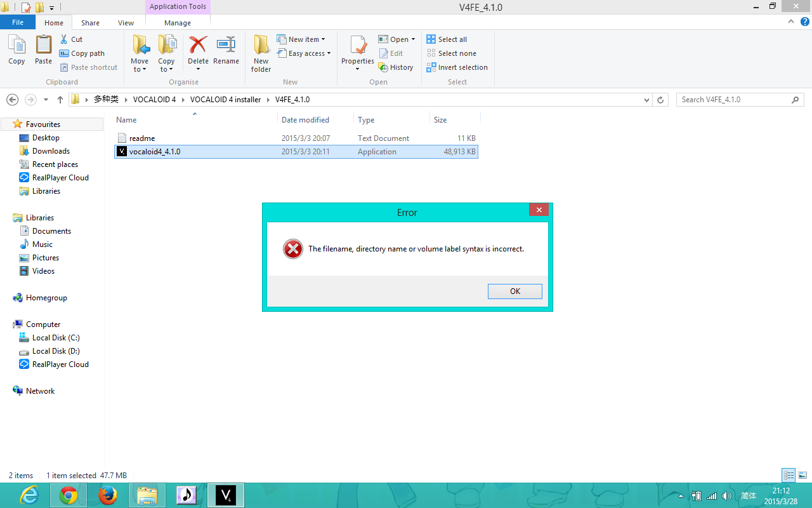The height and width of the screenshot is (508, 812).
Task: Click Select none in the ribbon
Action: (x=452, y=53)
